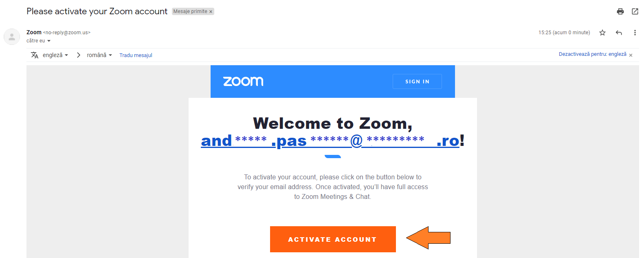Open the three-dot more options menu
This screenshot has width=644, height=258.
[x=635, y=33]
